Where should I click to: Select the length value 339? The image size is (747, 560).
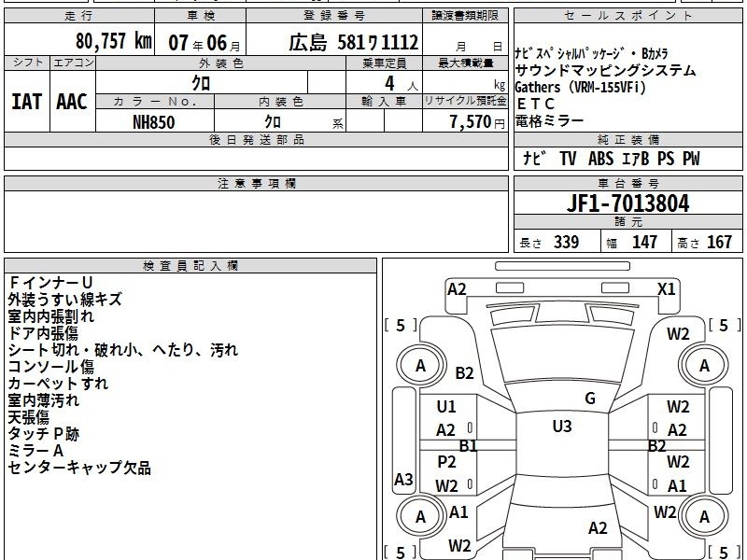pyautogui.click(x=567, y=242)
